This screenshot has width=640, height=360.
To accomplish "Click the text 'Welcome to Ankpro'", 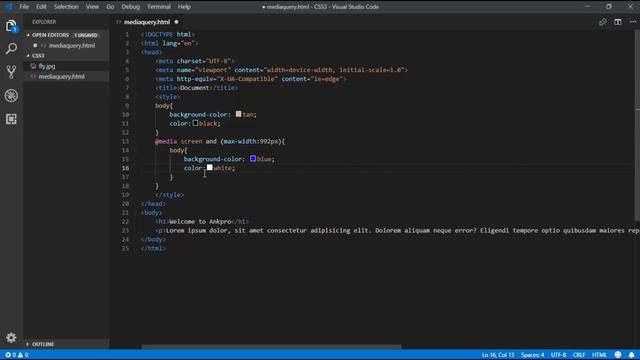I will pyautogui.click(x=200, y=221).
